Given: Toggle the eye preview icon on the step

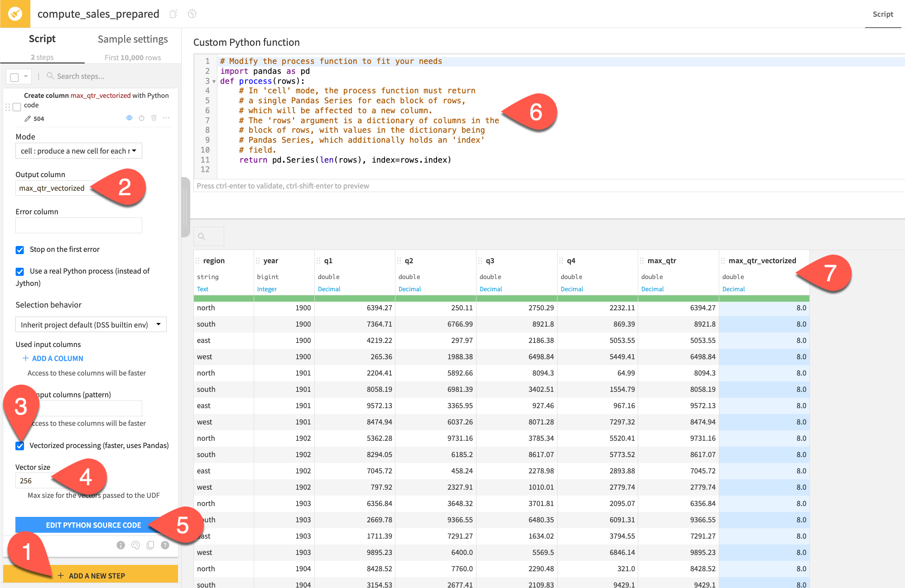Looking at the screenshot, I should (x=129, y=118).
